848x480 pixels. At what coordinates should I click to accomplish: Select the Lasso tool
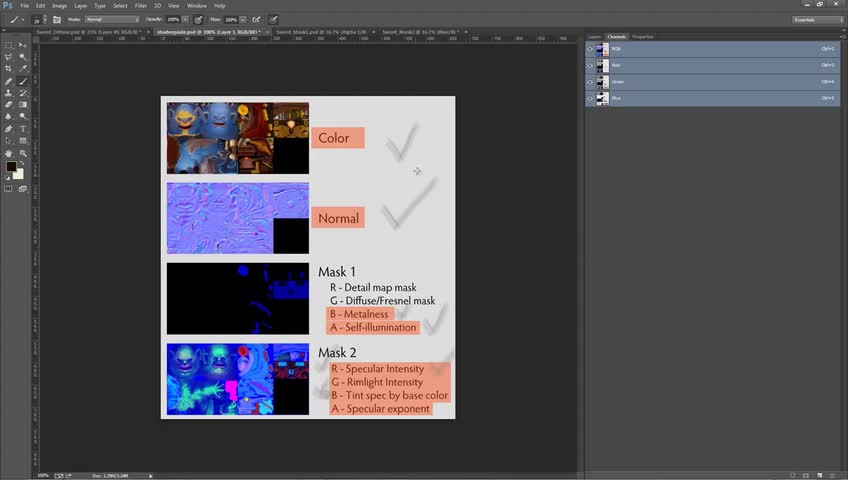(x=8, y=57)
